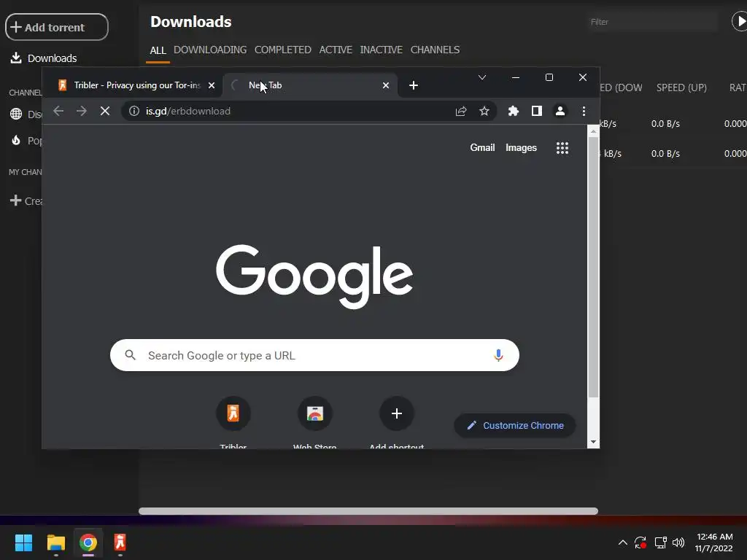Click the Google search box
Screen dimensions: 747x560
point(314,355)
